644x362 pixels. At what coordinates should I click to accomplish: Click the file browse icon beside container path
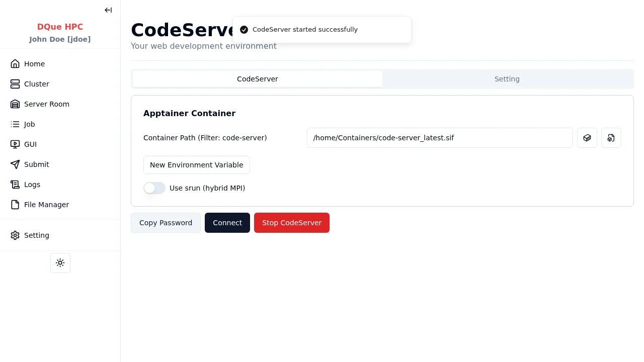point(611,138)
